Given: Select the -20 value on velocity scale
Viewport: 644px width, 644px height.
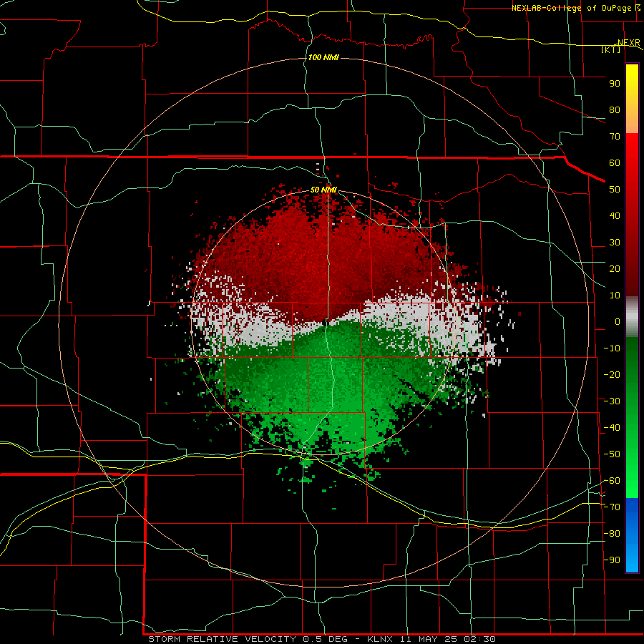Looking at the screenshot, I should (612, 374).
